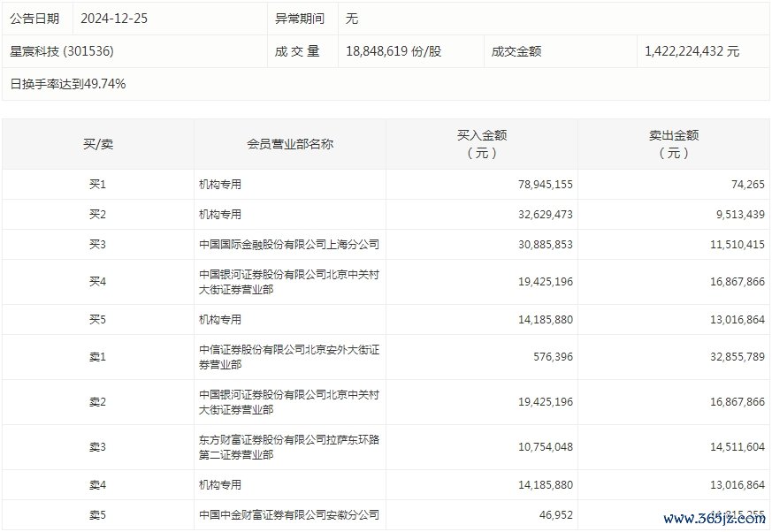
Task: Select the 卖2 row label
Action: point(97,402)
